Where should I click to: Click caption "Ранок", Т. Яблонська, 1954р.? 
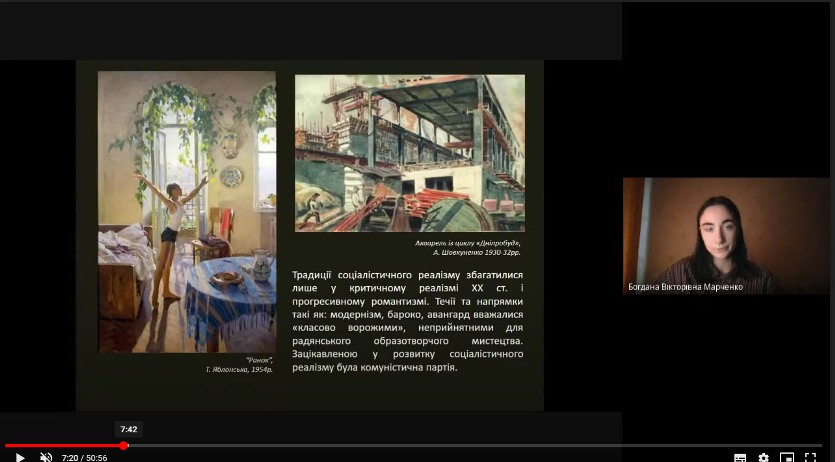[239, 365]
